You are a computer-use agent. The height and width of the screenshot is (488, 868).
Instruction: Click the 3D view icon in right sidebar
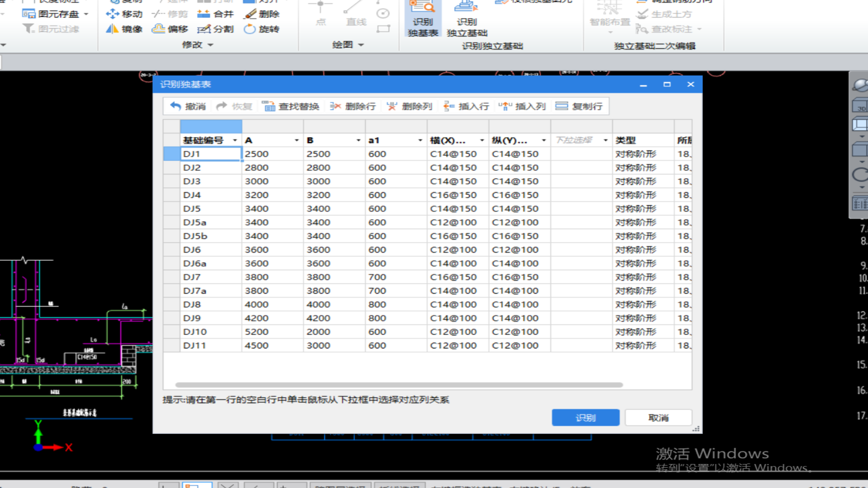pos(860,107)
